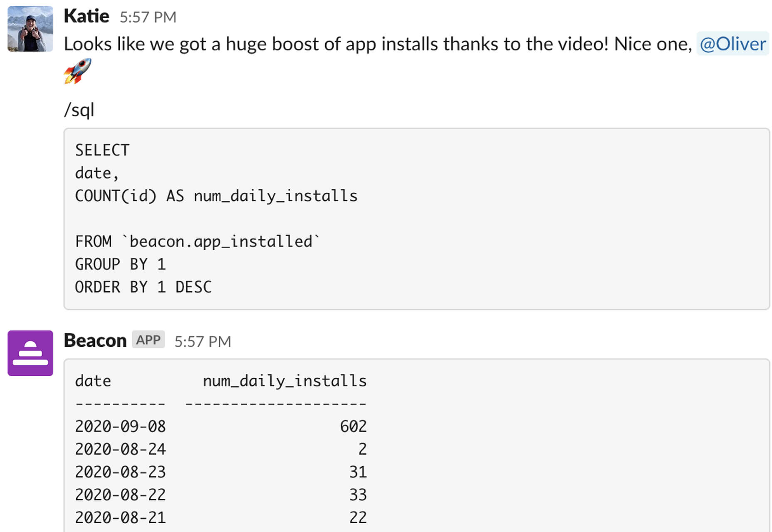Click the 602 installs value
The height and width of the screenshot is (532, 772).
pos(354,426)
